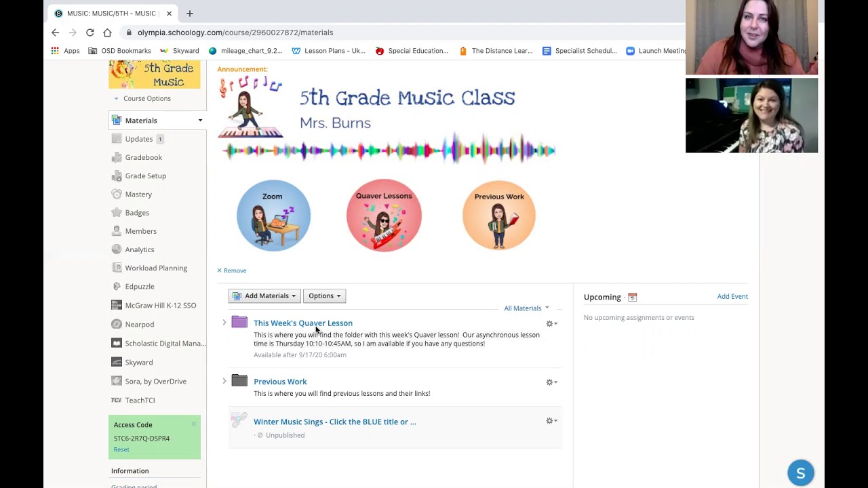The width and height of the screenshot is (868, 488).
Task: Open Workload Planning in the sidebar
Action: pos(156,268)
